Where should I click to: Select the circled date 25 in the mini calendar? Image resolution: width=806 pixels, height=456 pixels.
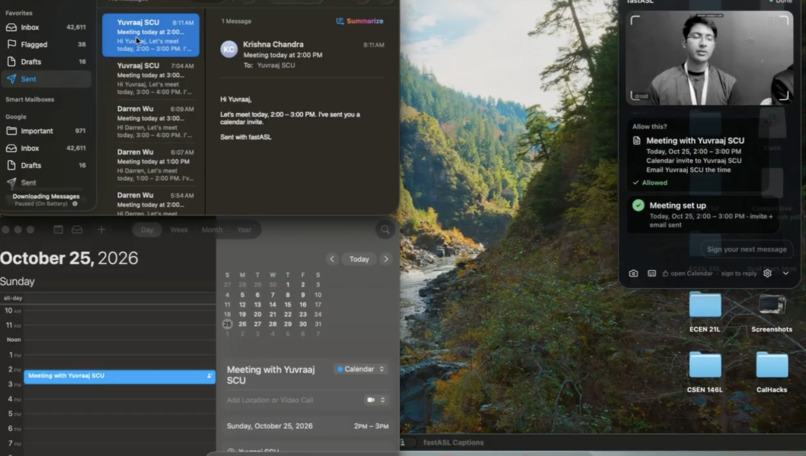[227, 324]
